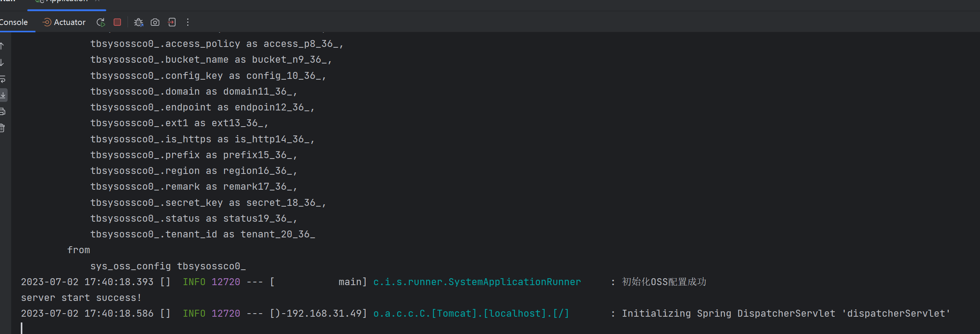980x334 pixels.
Task: Toggle scroll to end of console
Action: (3, 95)
